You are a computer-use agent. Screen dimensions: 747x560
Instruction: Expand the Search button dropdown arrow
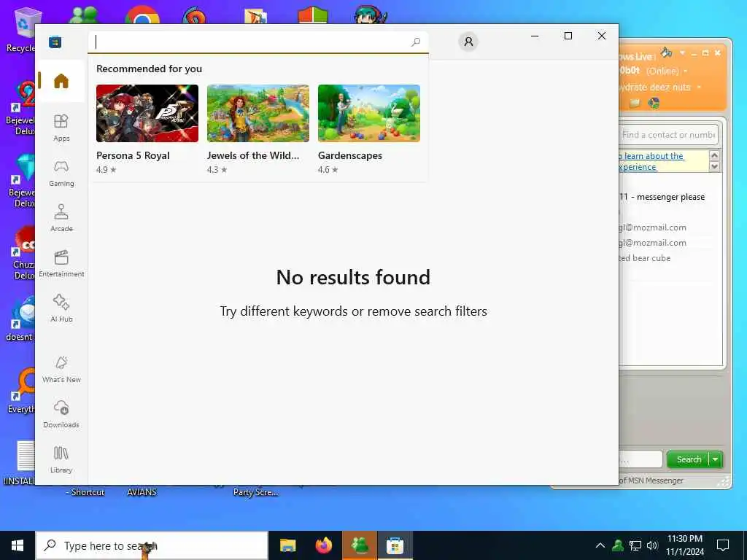(716, 459)
